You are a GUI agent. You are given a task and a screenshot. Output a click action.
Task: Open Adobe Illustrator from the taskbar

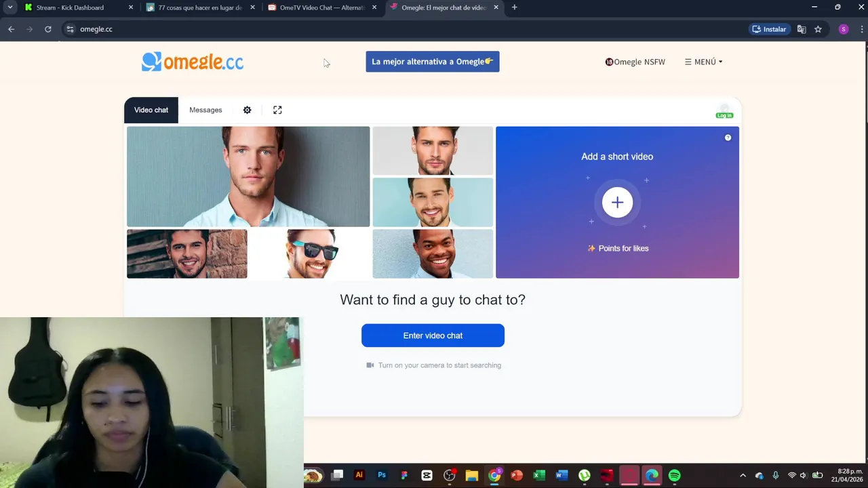pyautogui.click(x=359, y=475)
